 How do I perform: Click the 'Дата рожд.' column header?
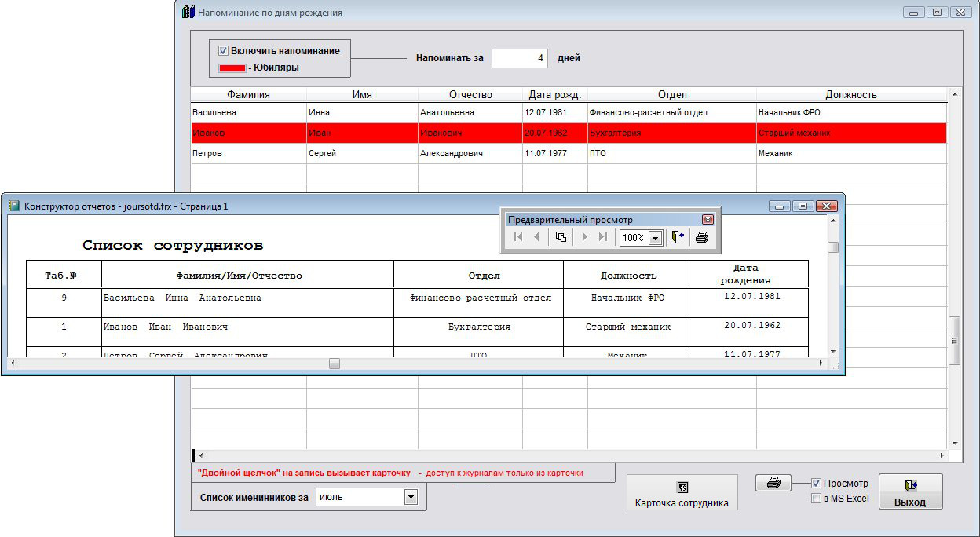coord(554,95)
